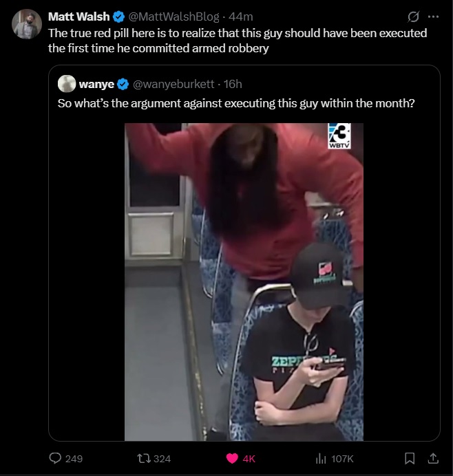Open the wanye display name
Image resolution: width=453 pixels, height=476 pixels.
click(96, 84)
